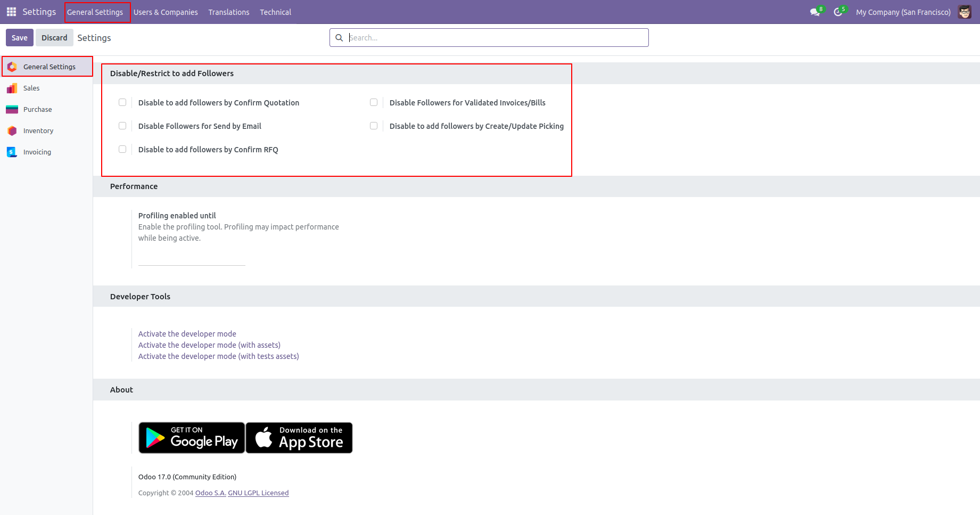Select the Inventory icon in sidebar

coord(12,131)
